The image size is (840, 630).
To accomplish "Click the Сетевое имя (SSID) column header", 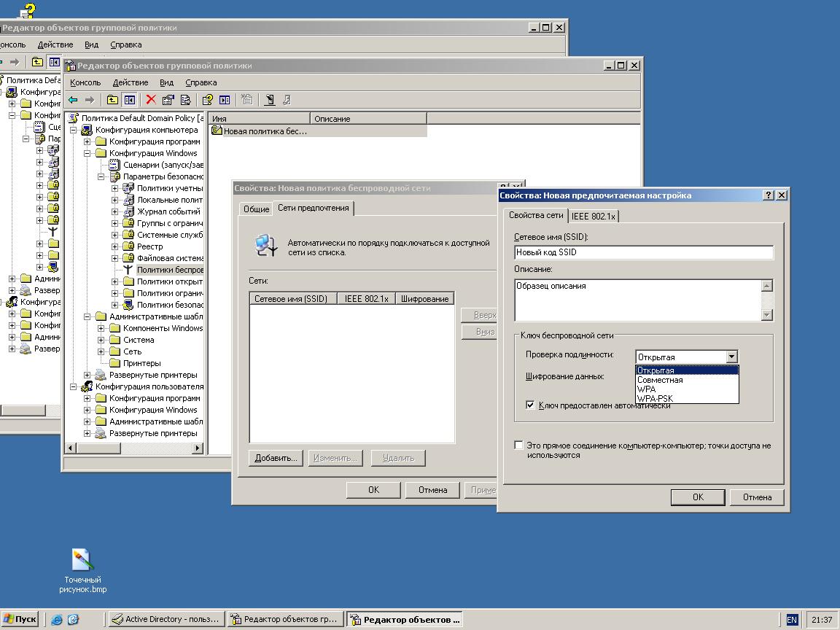I will click(x=293, y=299).
